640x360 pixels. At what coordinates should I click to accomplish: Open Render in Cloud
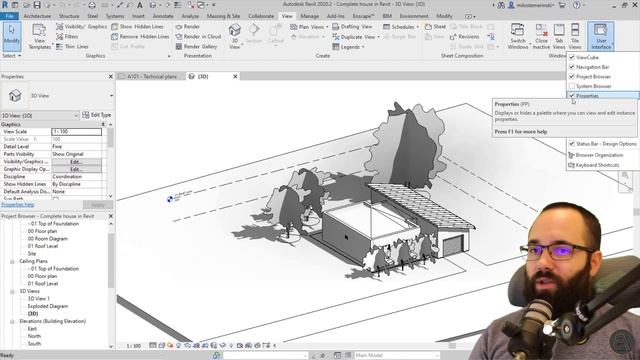pos(198,36)
